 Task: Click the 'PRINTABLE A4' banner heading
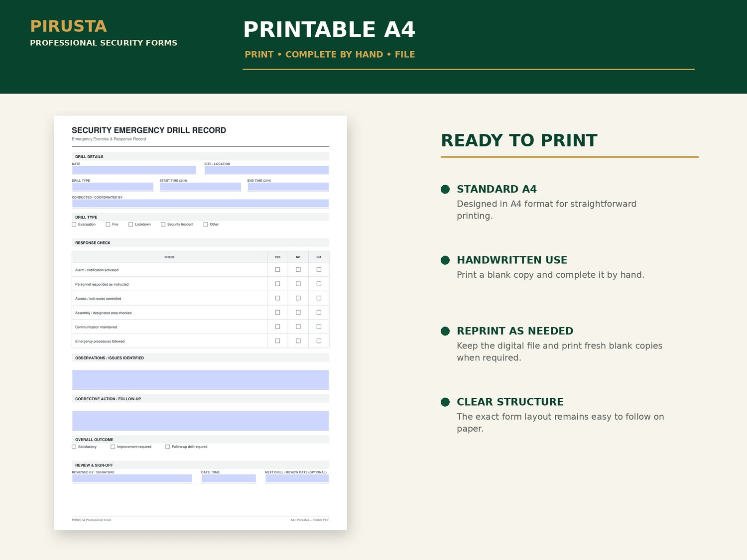click(x=329, y=29)
